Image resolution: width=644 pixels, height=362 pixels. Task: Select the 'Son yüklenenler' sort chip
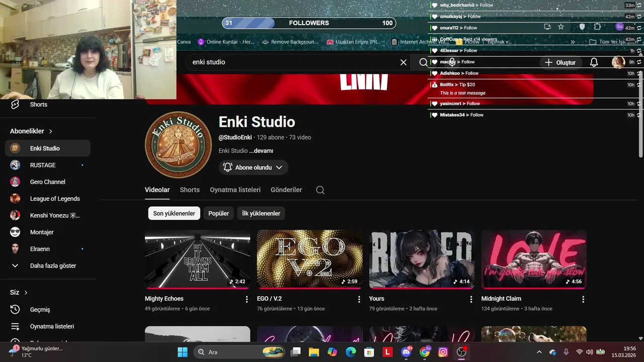coord(174,213)
